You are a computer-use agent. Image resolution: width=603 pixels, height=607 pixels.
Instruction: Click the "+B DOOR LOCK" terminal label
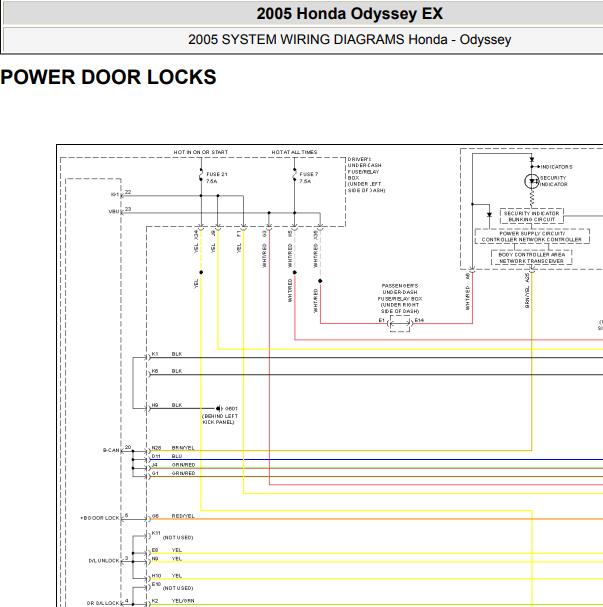(x=100, y=518)
